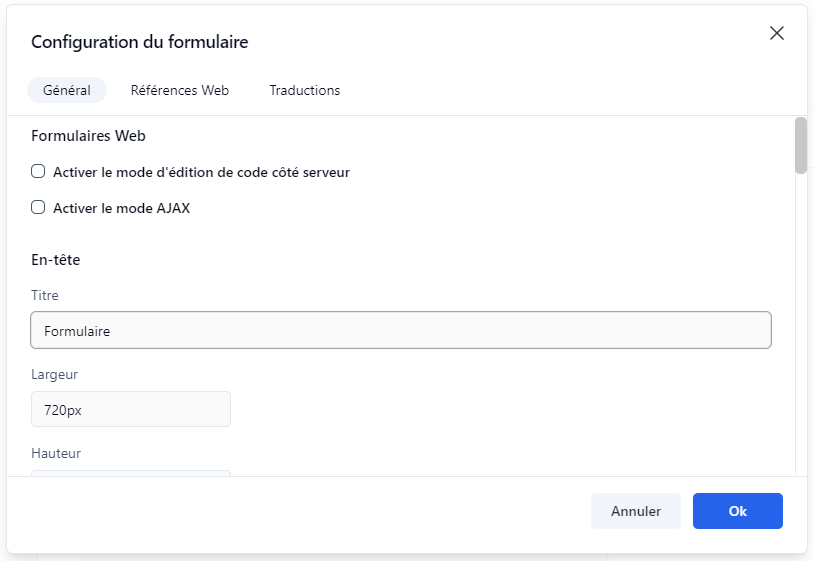Click the dialog's vertical scrollbar thumb

(x=800, y=146)
